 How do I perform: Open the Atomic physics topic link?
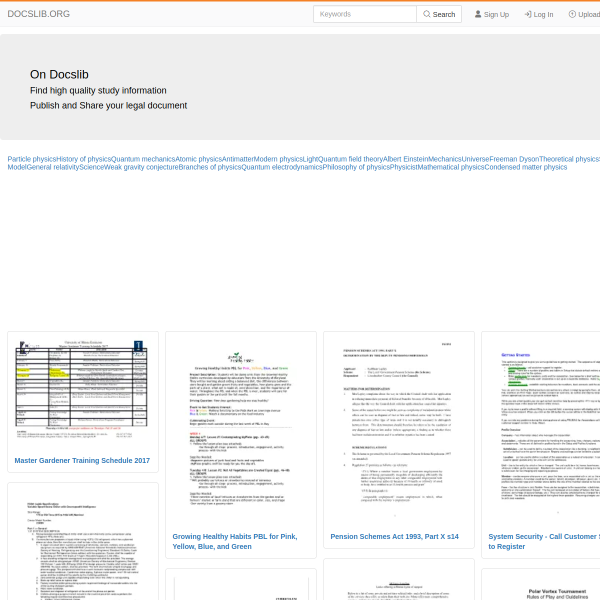[x=199, y=159]
